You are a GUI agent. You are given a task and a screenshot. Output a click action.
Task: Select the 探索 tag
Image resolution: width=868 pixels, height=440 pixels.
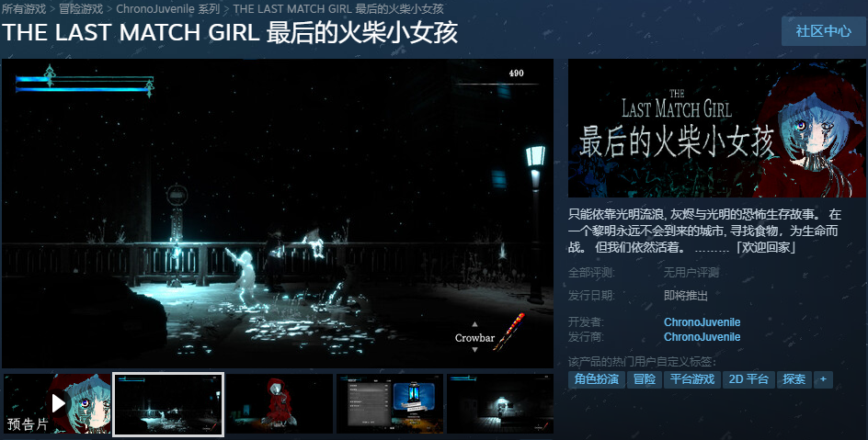click(x=794, y=379)
